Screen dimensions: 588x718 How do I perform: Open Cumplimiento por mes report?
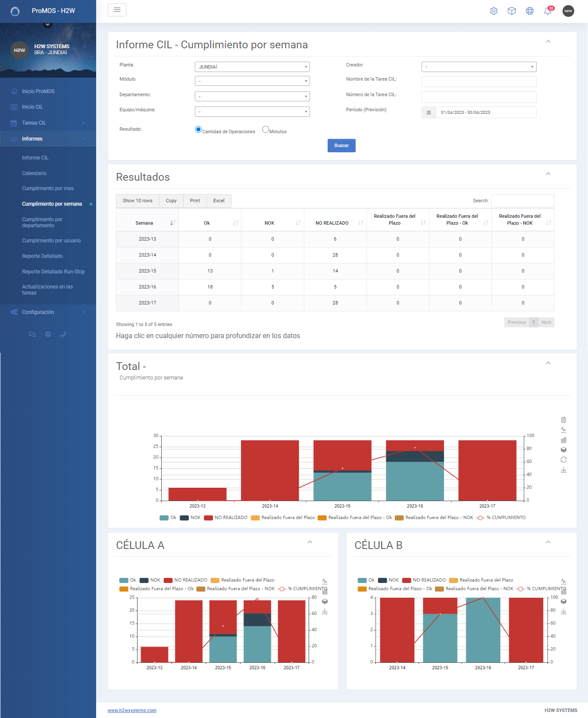tap(48, 188)
